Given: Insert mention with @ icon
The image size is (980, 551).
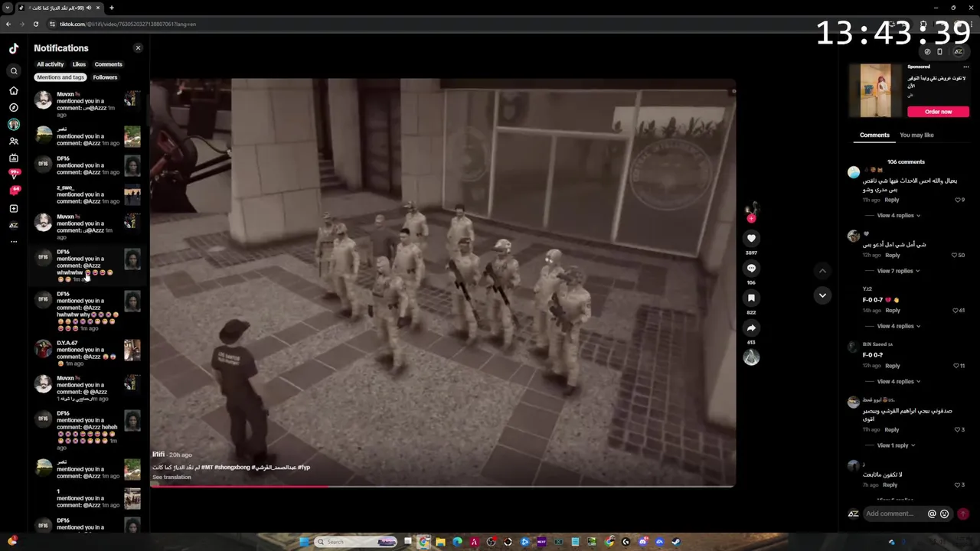Looking at the screenshot, I should (932, 514).
